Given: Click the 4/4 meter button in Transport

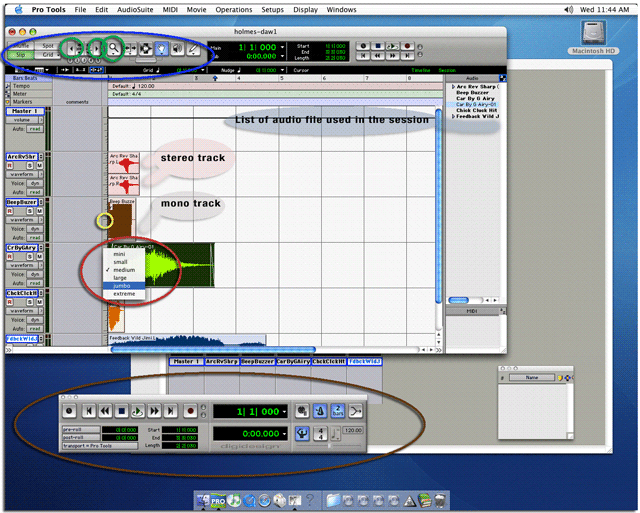Looking at the screenshot, I should pos(320,433).
